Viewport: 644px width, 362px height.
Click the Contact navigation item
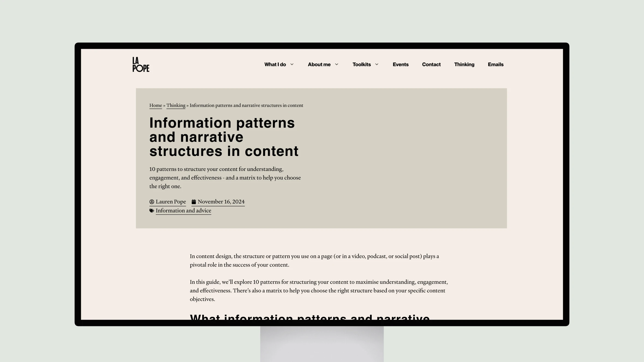(431, 65)
